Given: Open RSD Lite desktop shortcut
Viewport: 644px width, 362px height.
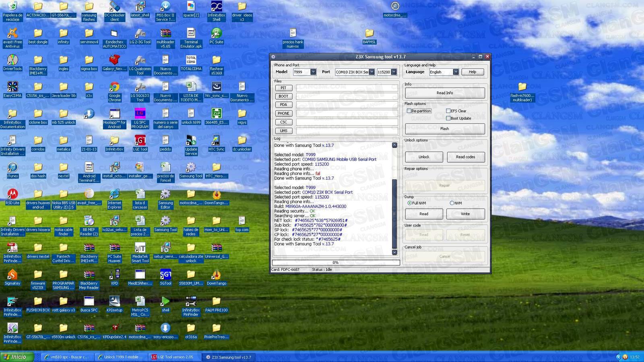Looking at the screenshot, I should pos(12,197).
